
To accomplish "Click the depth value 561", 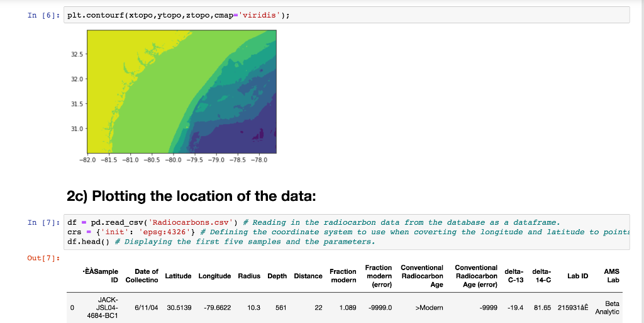I will point(281,307).
